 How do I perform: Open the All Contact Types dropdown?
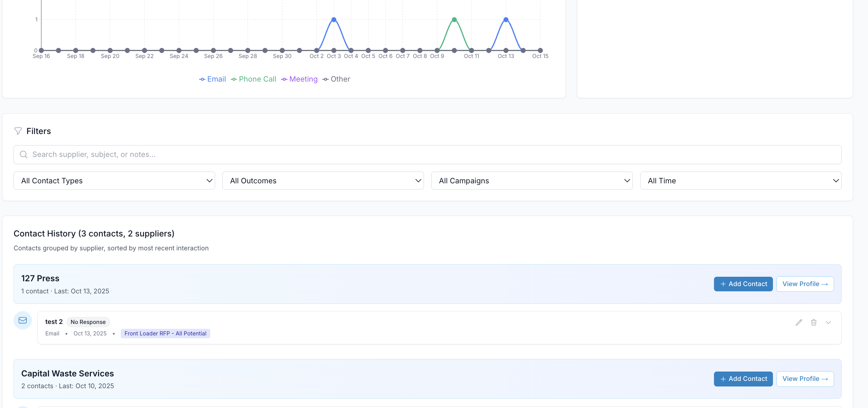point(114,180)
